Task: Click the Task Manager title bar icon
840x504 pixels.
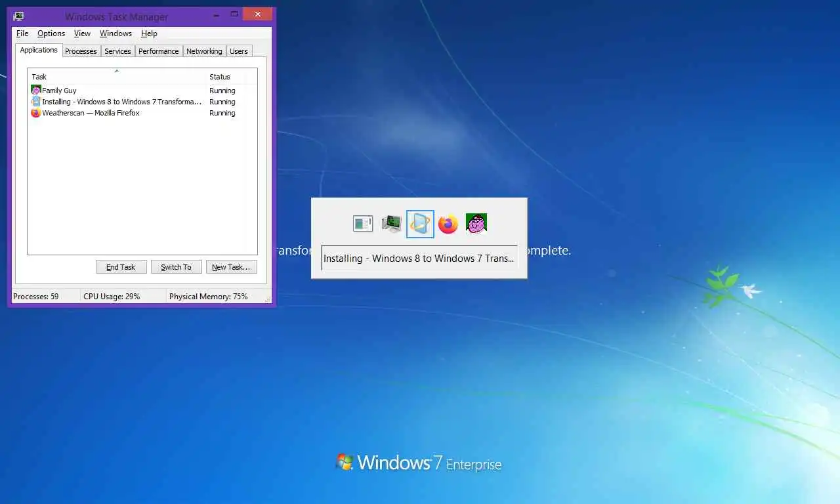Action: coord(19,16)
